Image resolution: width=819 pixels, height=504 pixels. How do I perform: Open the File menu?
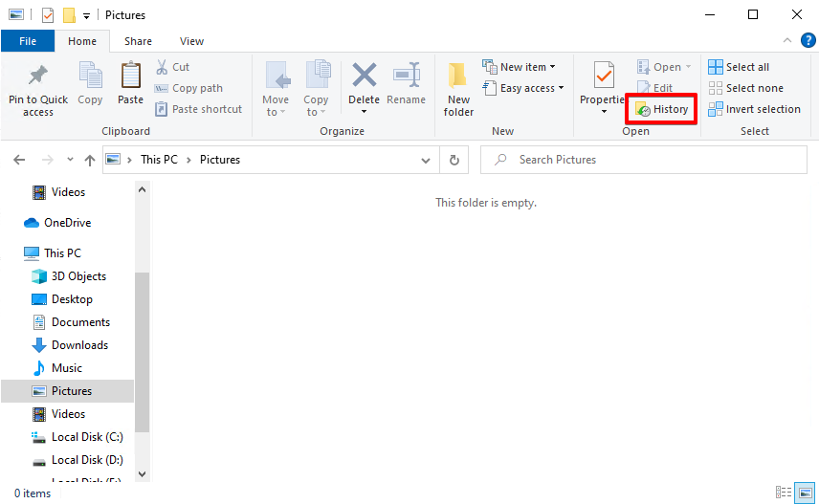[28, 41]
